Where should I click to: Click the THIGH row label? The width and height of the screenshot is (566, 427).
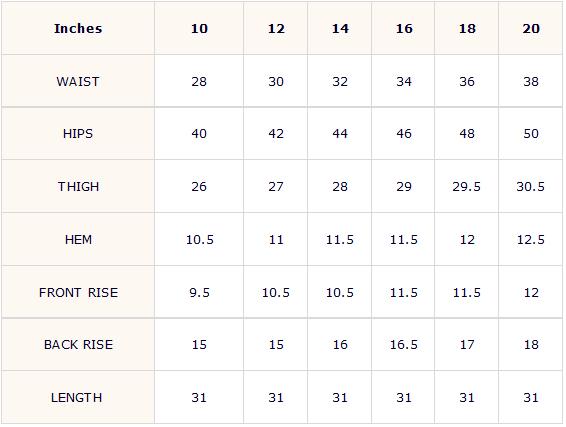click(x=78, y=186)
